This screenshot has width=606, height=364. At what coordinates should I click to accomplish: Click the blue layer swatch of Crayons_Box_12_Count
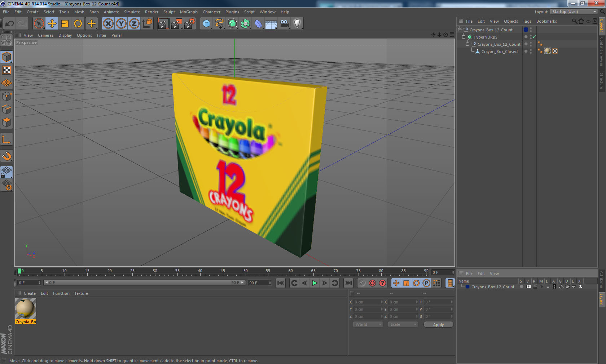click(x=526, y=30)
